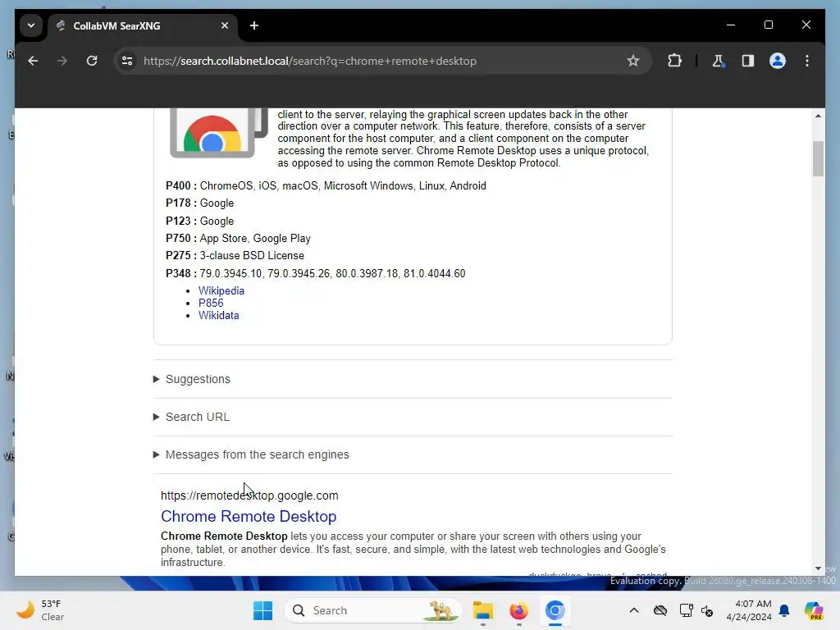Open the Wikidata link
This screenshot has height=630, width=840.
coord(218,316)
